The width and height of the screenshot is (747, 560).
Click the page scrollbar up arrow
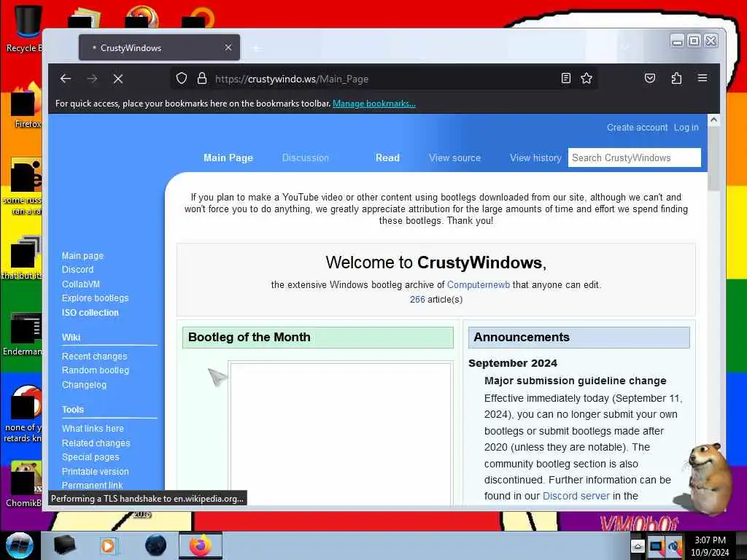(x=713, y=120)
